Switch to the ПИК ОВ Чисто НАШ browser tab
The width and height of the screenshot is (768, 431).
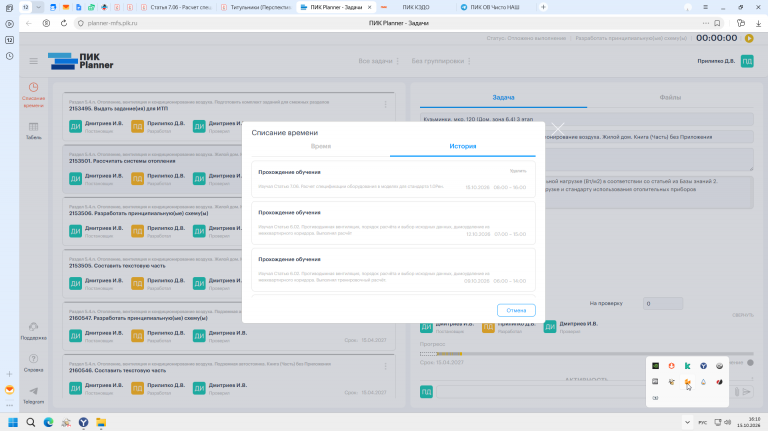click(x=495, y=7)
